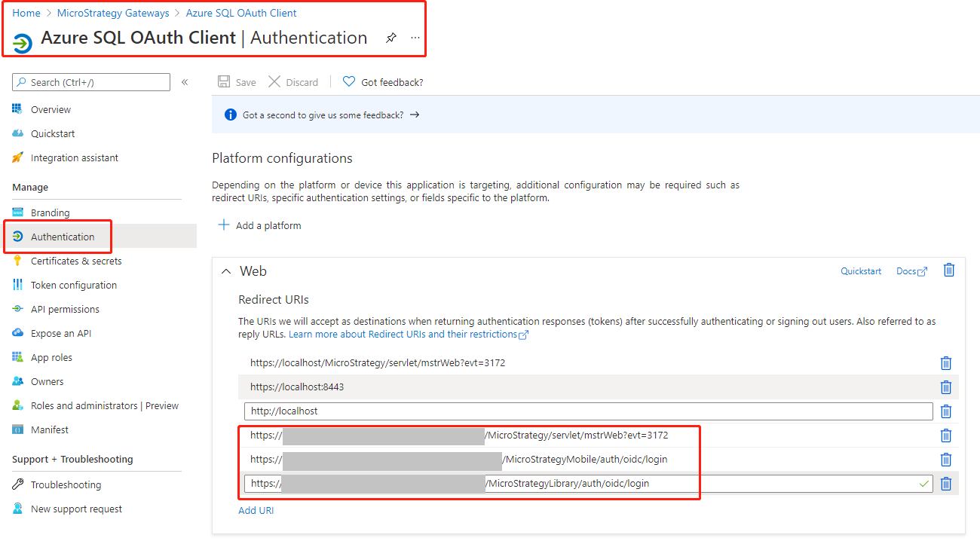The height and width of the screenshot is (544, 980).
Task: Open the more options ellipsis menu
Action: [x=415, y=38]
